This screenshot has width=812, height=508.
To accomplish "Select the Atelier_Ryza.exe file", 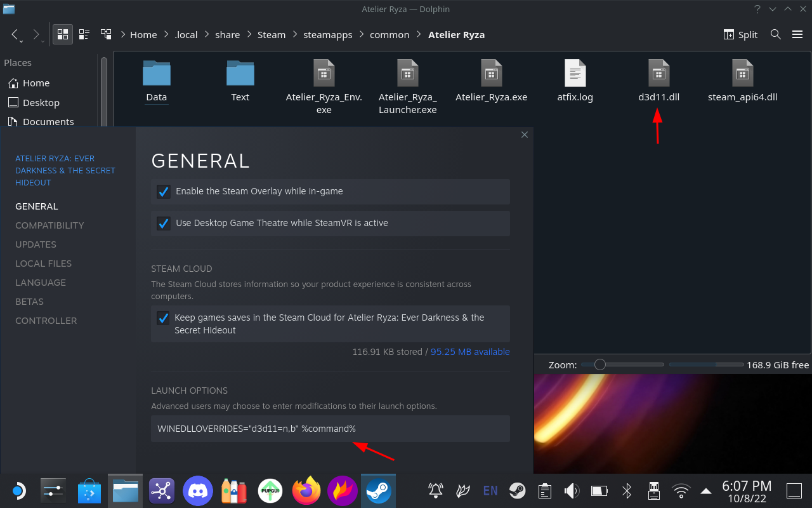I will pos(492,81).
